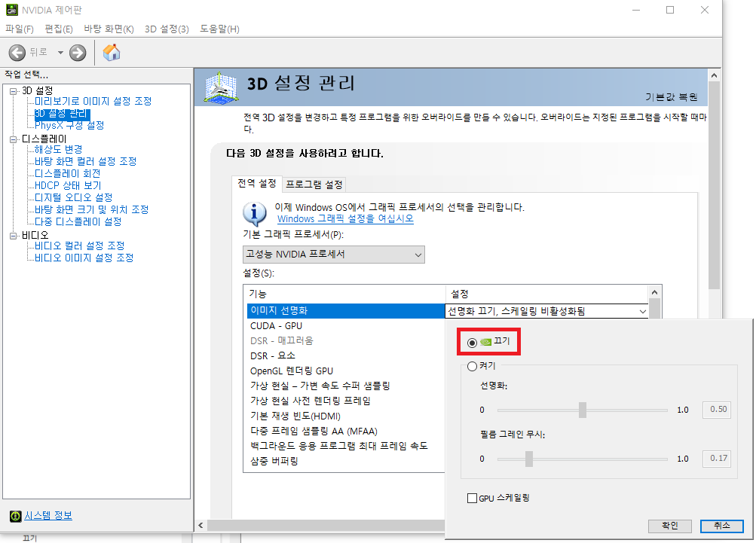This screenshot has height=543, width=756.
Task: Select the 끄기 radio button
Action: [x=472, y=343]
